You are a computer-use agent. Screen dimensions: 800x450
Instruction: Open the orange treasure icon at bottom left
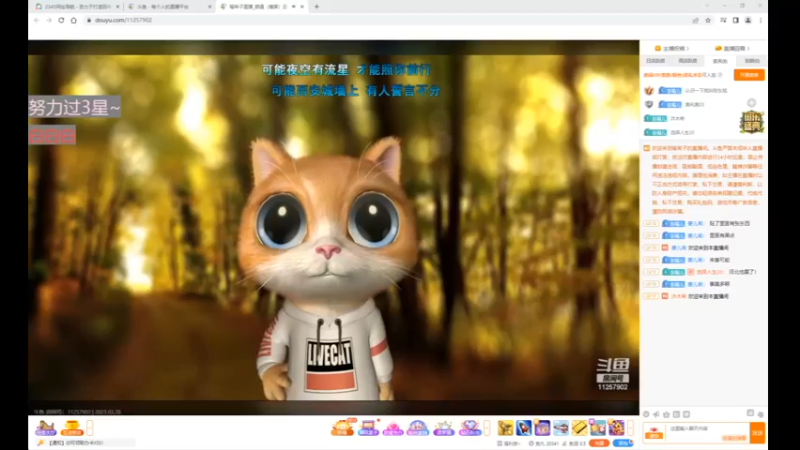point(72,428)
